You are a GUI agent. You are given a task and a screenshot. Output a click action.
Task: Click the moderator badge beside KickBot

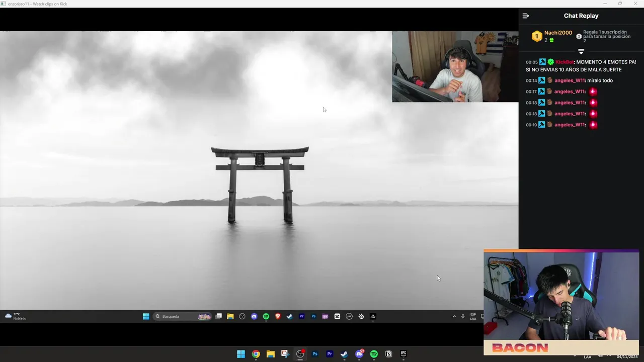click(542, 62)
